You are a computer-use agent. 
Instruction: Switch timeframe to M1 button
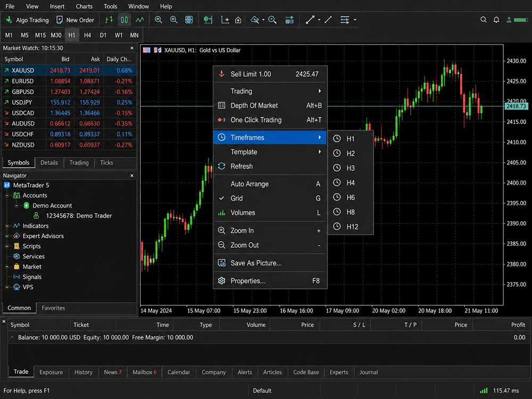pyautogui.click(x=9, y=35)
